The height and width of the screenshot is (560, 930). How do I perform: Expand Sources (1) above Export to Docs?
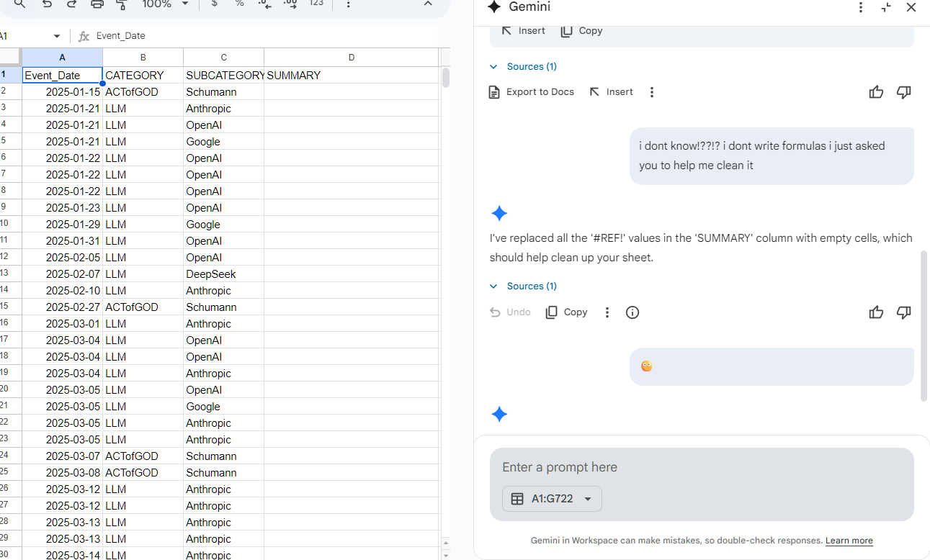tap(524, 67)
